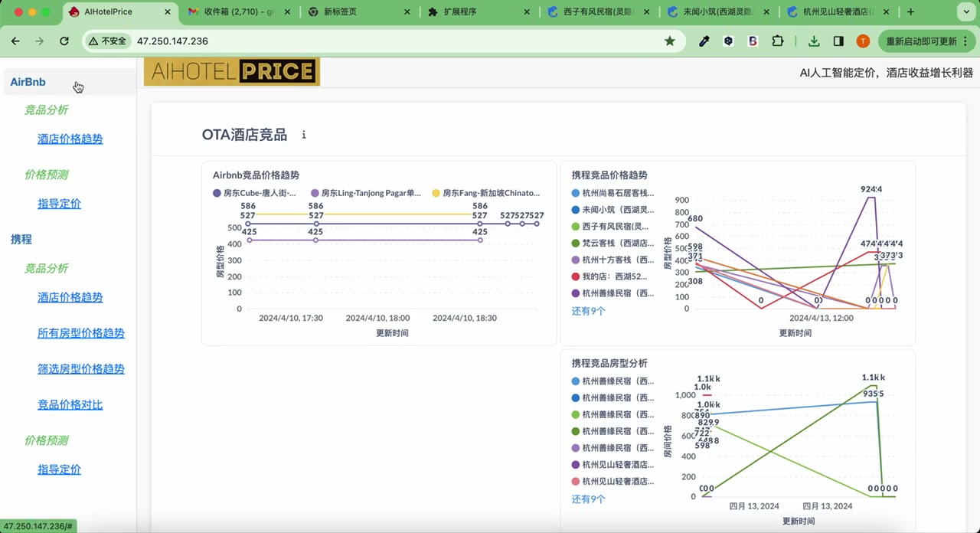Toggle 房东Fang-新加坡Chinato legend series
The image size is (980, 533).
tap(486, 194)
